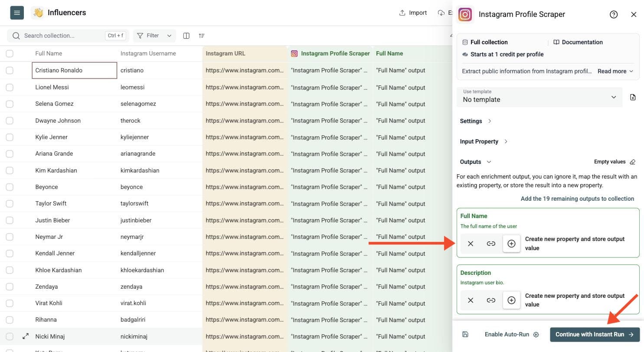Click the new template file icon
This screenshot has width=644, height=352.
pyautogui.click(x=633, y=97)
